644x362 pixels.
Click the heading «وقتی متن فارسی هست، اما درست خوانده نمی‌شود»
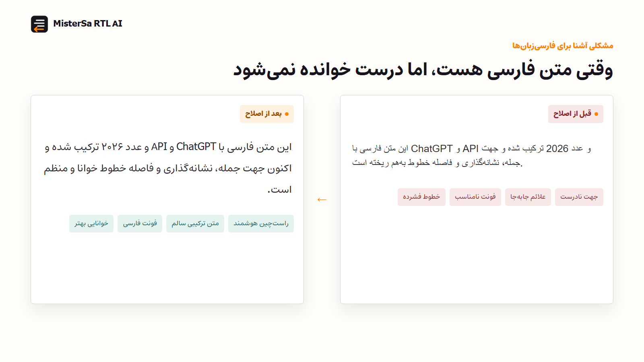[x=423, y=69]
